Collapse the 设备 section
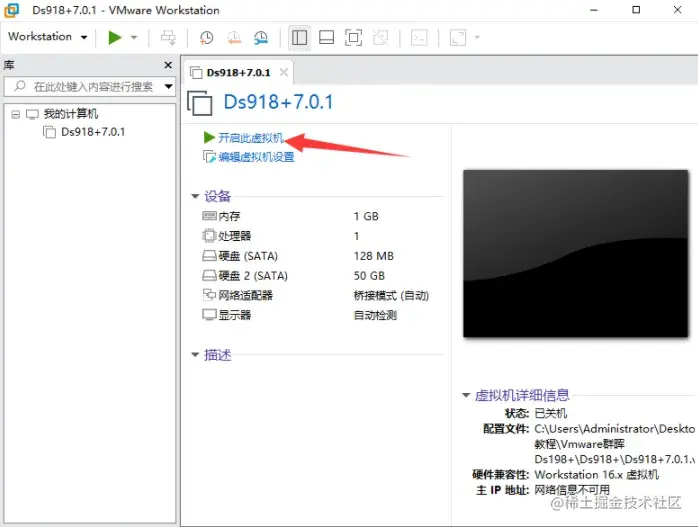698x527 pixels. pyautogui.click(x=195, y=196)
